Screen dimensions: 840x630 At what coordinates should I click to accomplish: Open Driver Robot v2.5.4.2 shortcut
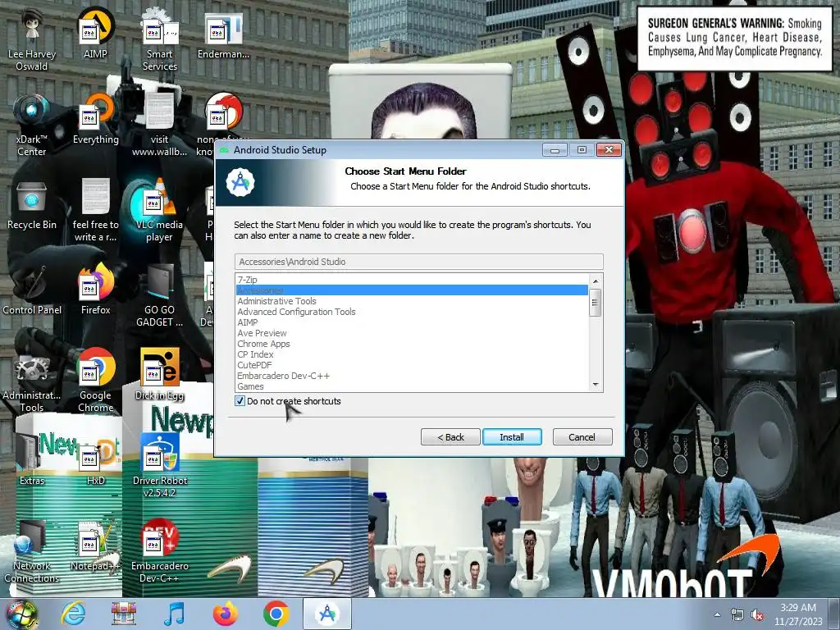(x=159, y=466)
